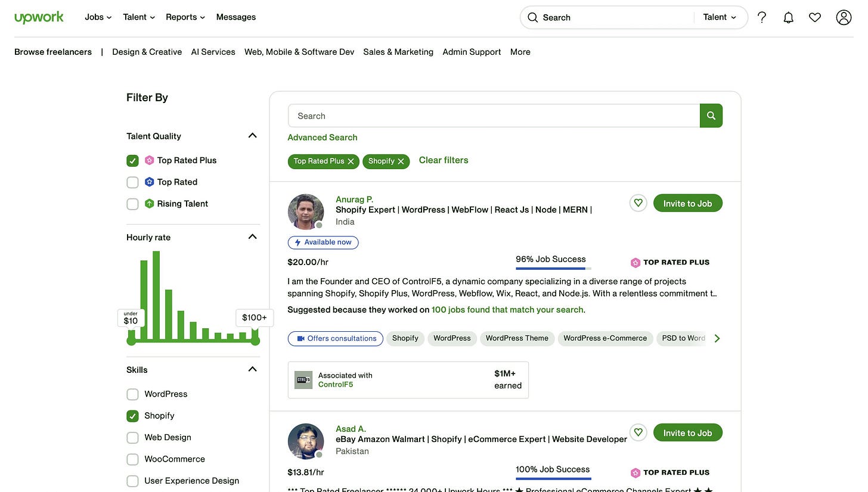Viewport: 868px width, 492px height.
Task: Open the Talent search-type dropdown
Action: coord(720,17)
